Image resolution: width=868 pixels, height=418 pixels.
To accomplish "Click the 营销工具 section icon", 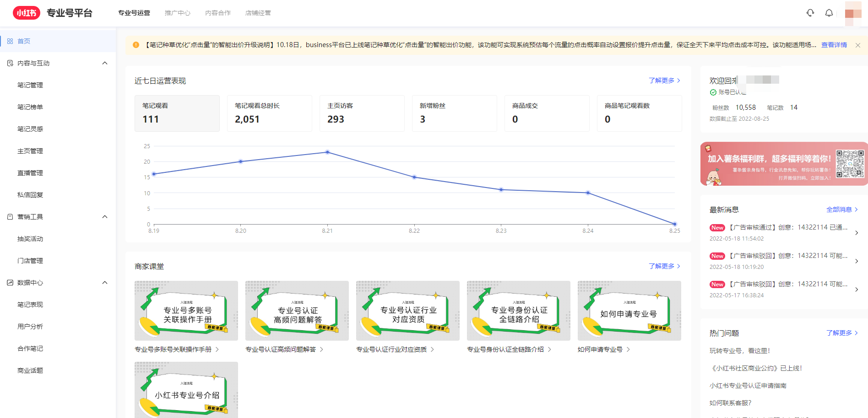I will click(x=10, y=217).
